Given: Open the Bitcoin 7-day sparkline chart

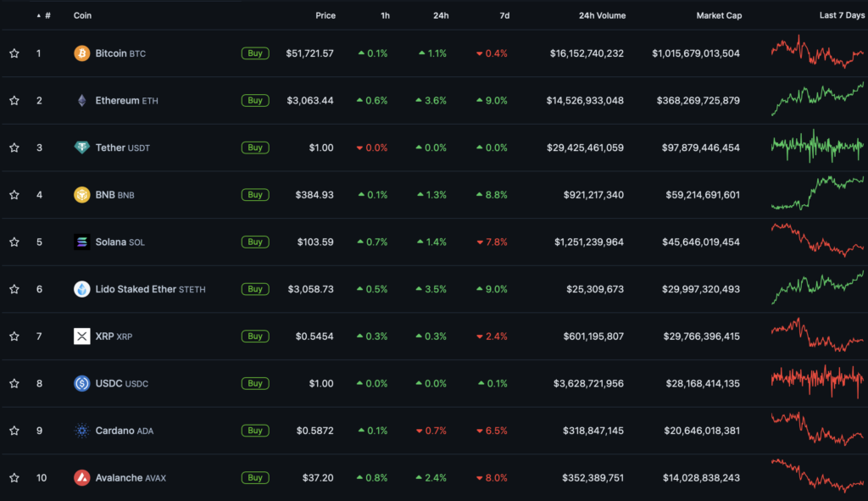Looking at the screenshot, I should (x=817, y=53).
